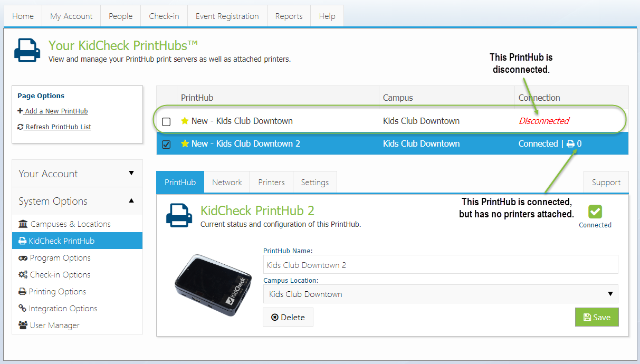Open Printing Options in sidebar
Screen dimensions: 640x364
tap(77, 292)
